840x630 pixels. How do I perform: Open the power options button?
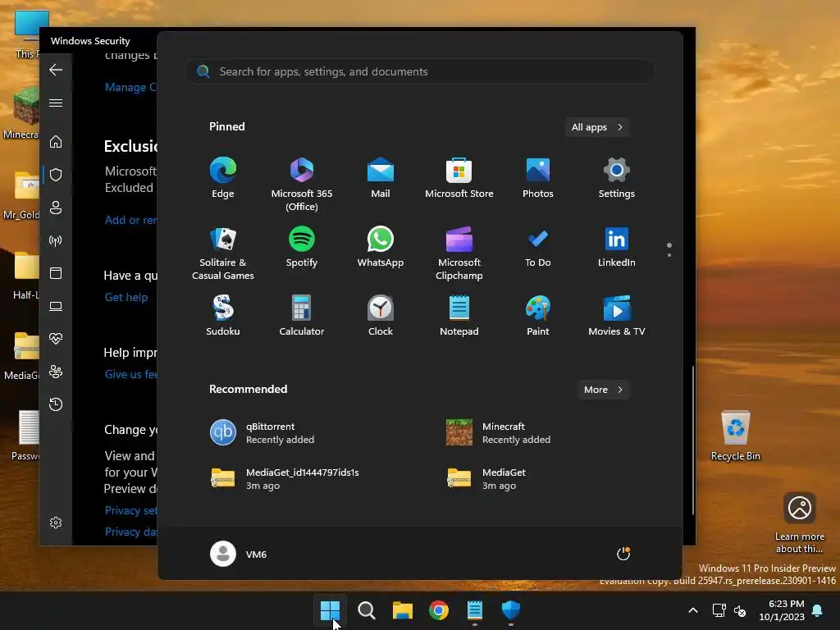tap(623, 554)
